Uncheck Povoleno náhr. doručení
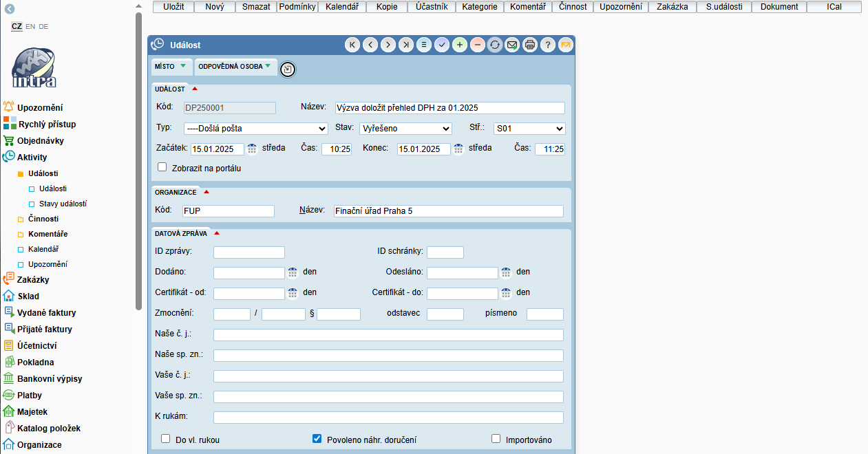This screenshot has width=868, height=454. pyautogui.click(x=317, y=439)
